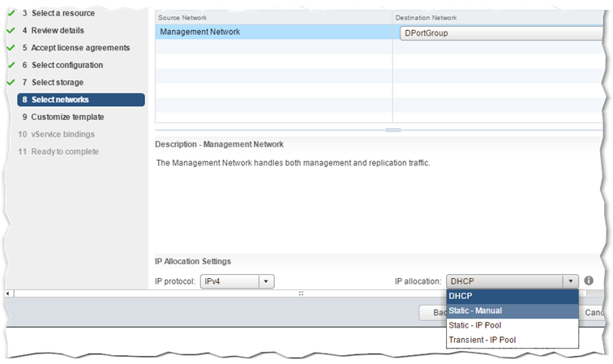Click the info icon beside IP allocation
This screenshot has width=613, height=364.
coord(589,280)
